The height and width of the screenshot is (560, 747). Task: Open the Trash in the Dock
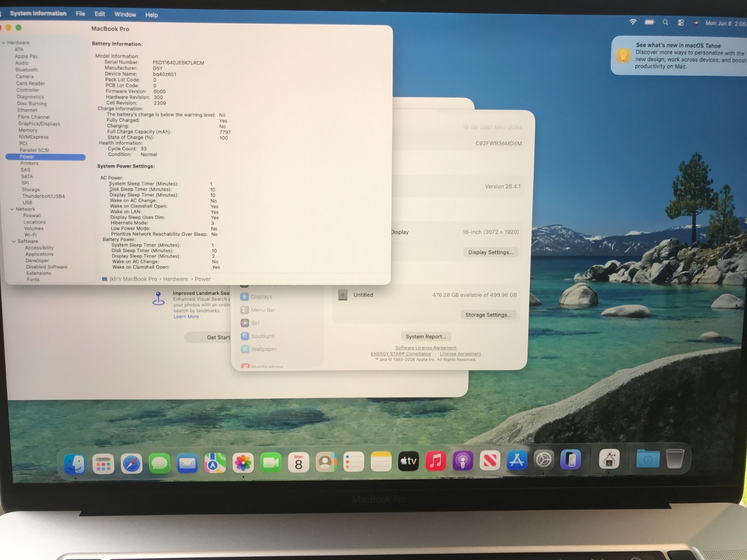675,458
